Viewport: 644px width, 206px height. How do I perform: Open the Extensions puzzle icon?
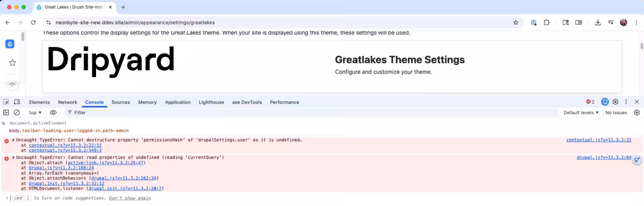click(x=547, y=23)
